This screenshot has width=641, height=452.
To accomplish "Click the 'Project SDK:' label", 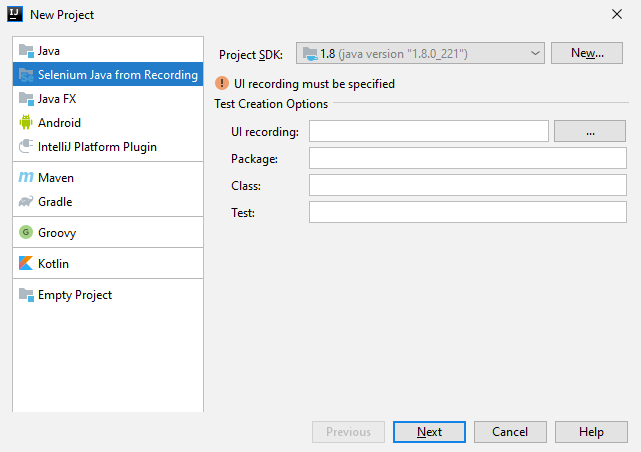I will point(251,55).
